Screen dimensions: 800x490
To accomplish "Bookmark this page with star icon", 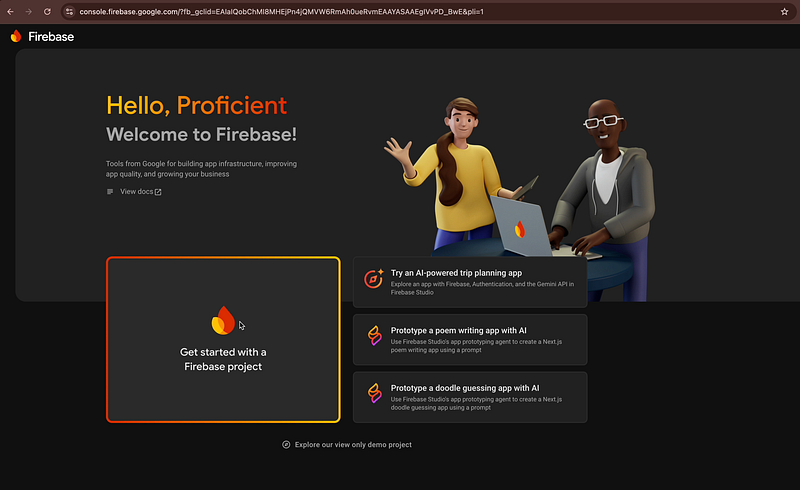I will click(x=784, y=11).
